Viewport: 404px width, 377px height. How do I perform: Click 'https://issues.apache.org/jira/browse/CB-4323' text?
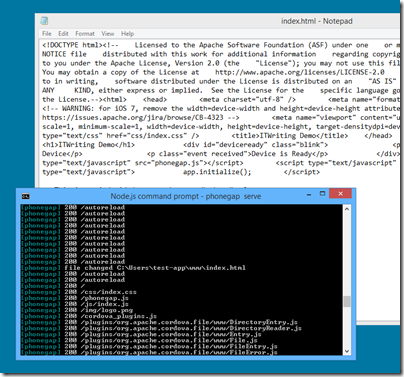pos(133,118)
